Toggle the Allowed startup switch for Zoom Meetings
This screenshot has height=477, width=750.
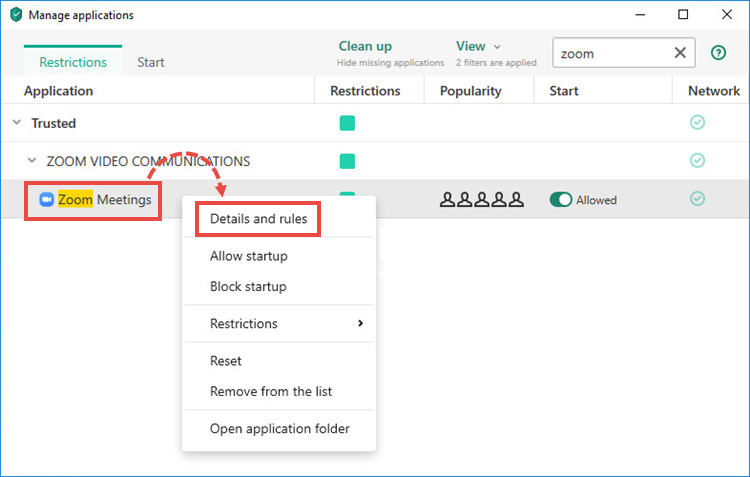(561, 200)
